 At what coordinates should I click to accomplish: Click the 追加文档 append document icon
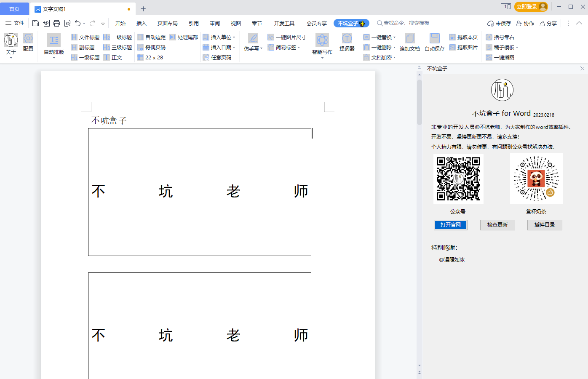[410, 43]
